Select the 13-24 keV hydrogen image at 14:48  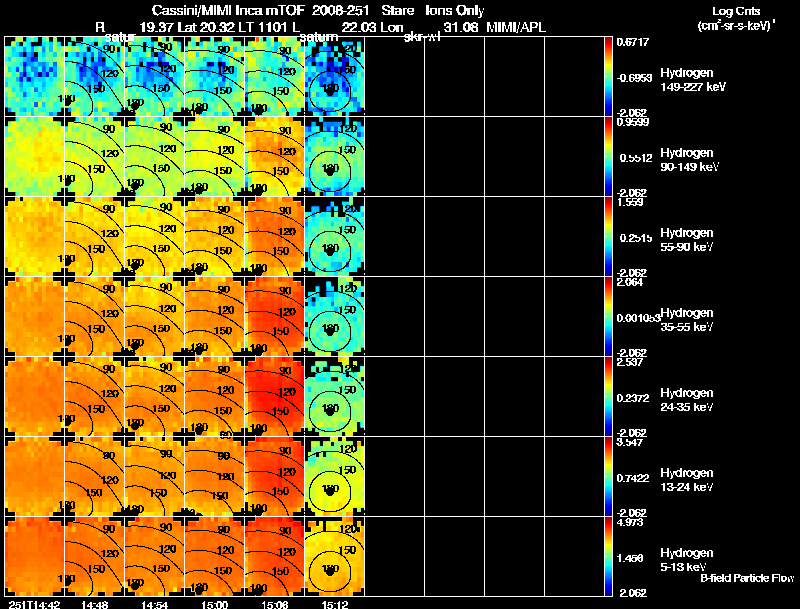94,477
